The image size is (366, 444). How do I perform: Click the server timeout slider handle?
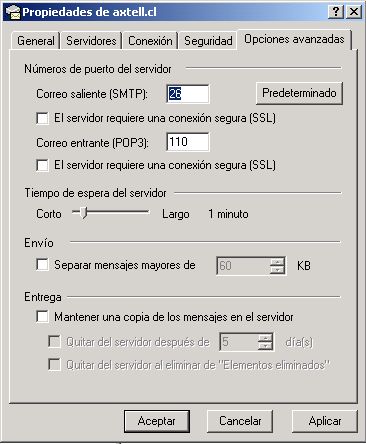(x=84, y=212)
